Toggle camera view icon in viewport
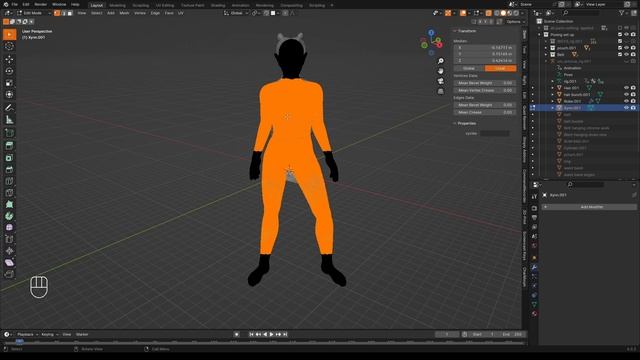The image size is (640, 360). point(441,81)
